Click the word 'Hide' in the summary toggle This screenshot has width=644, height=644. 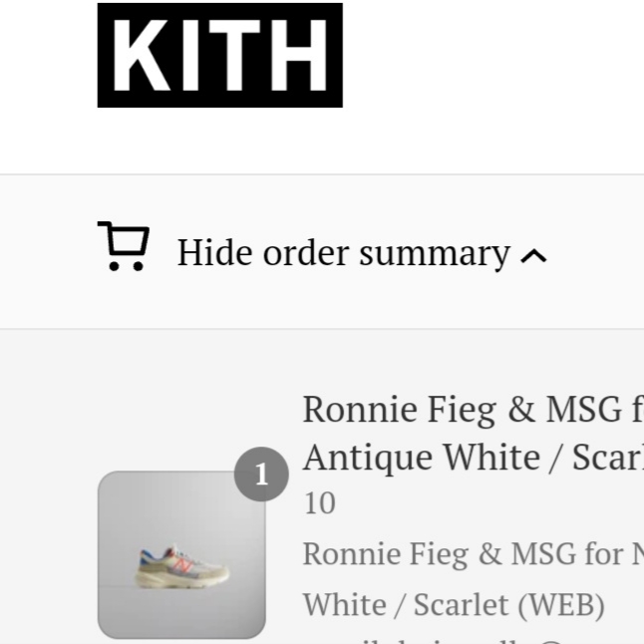click(x=214, y=253)
